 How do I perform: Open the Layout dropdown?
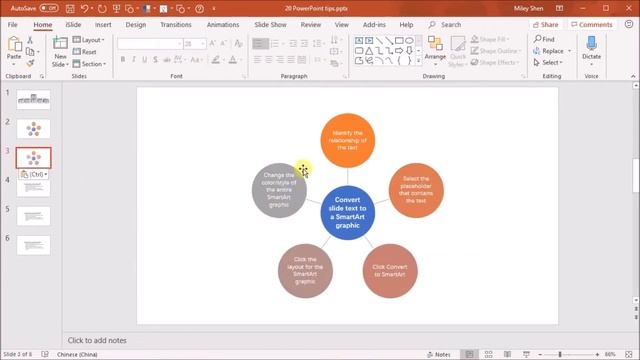pyautogui.click(x=89, y=40)
